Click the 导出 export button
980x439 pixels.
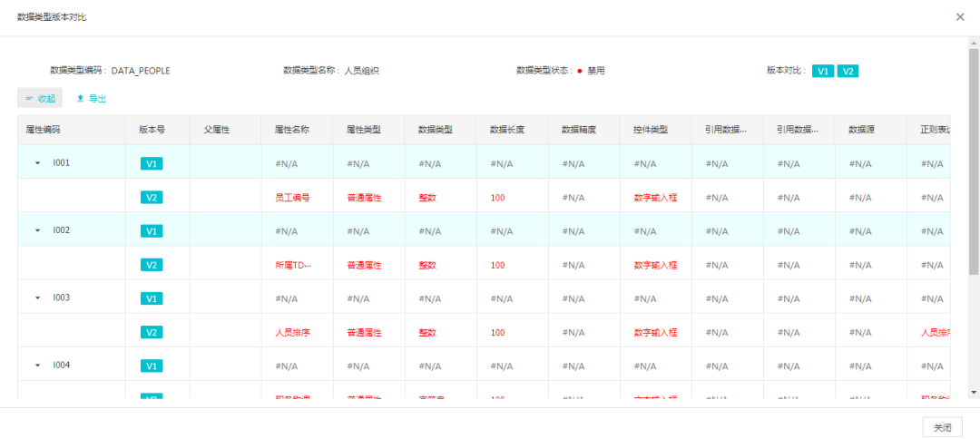click(x=91, y=98)
